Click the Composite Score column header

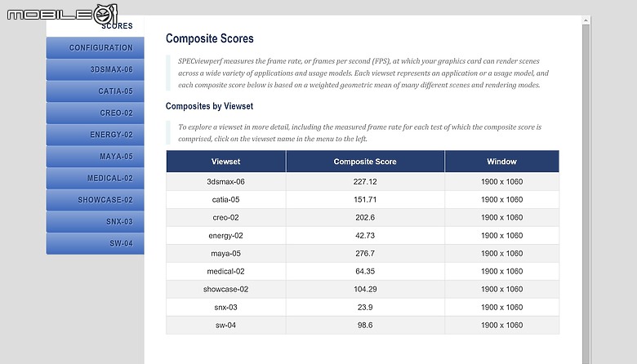point(365,162)
